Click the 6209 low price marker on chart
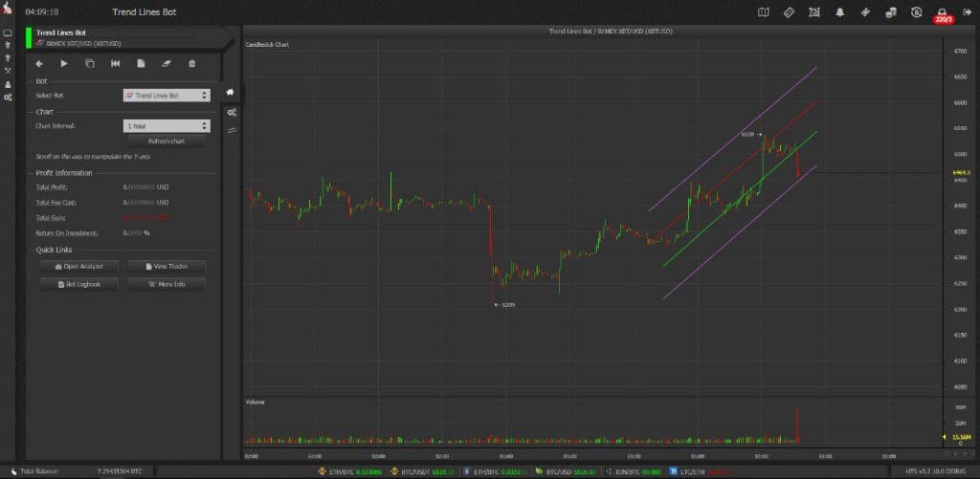Viewport: 980px width, 479px height. click(504, 305)
